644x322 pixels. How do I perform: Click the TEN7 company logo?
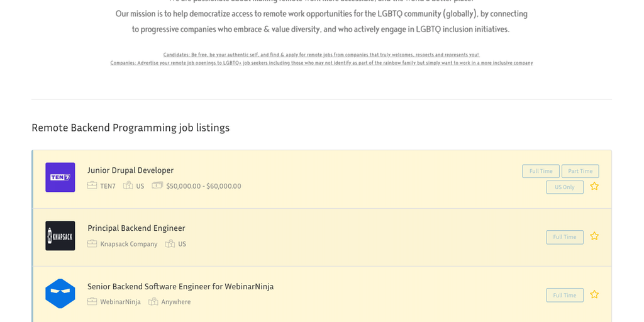click(60, 177)
